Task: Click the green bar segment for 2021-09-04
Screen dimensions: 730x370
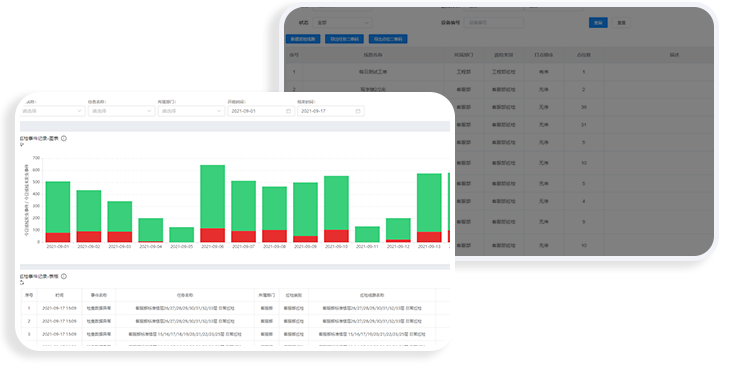Action: tap(151, 229)
